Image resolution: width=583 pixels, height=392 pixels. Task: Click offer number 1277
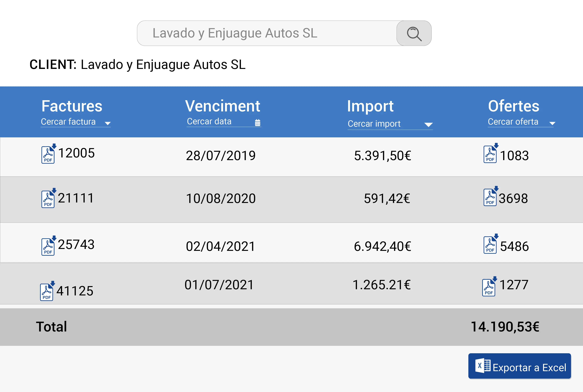[514, 285]
